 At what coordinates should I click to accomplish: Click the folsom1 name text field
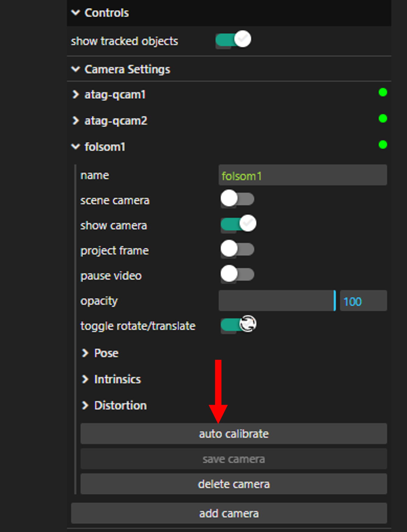pos(302,175)
